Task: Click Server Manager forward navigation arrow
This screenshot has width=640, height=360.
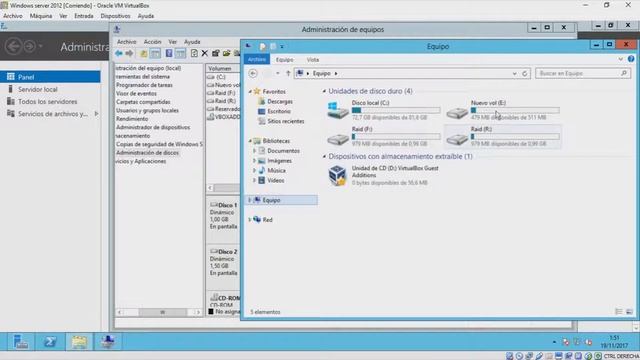Action: (x=29, y=46)
